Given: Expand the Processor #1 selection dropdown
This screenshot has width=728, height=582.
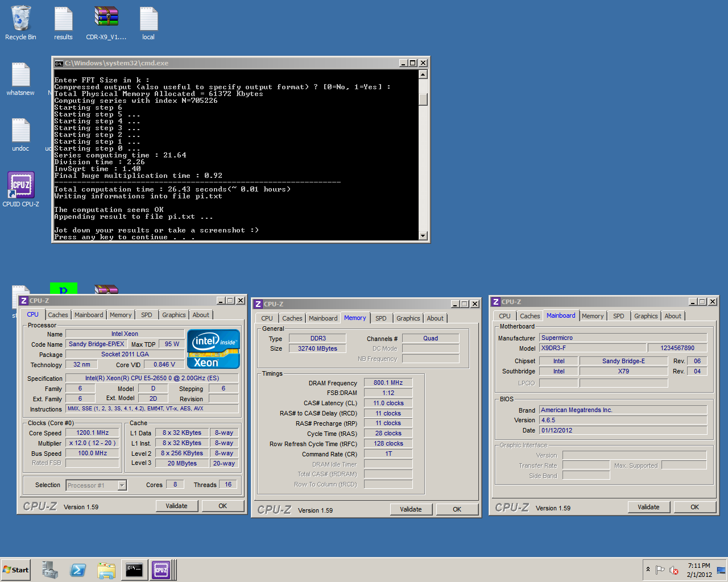Looking at the screenshot, I should 122,485.
